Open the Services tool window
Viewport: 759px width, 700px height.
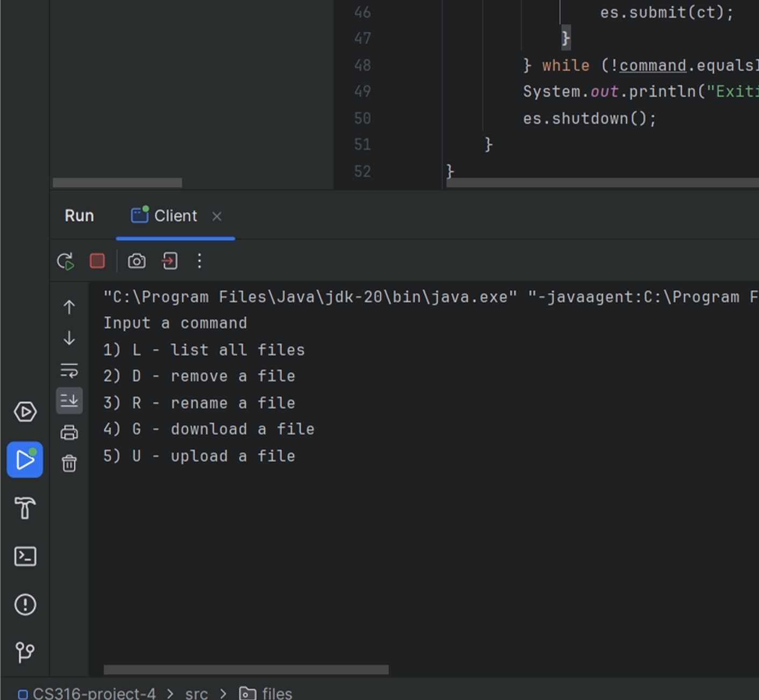25,412
